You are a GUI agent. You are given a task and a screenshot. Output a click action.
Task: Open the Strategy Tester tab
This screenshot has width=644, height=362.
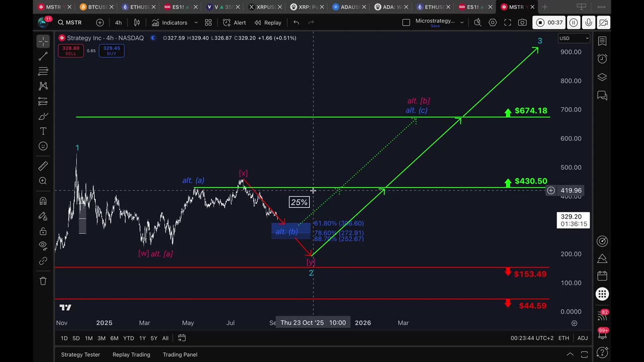[x=80, y=354]
